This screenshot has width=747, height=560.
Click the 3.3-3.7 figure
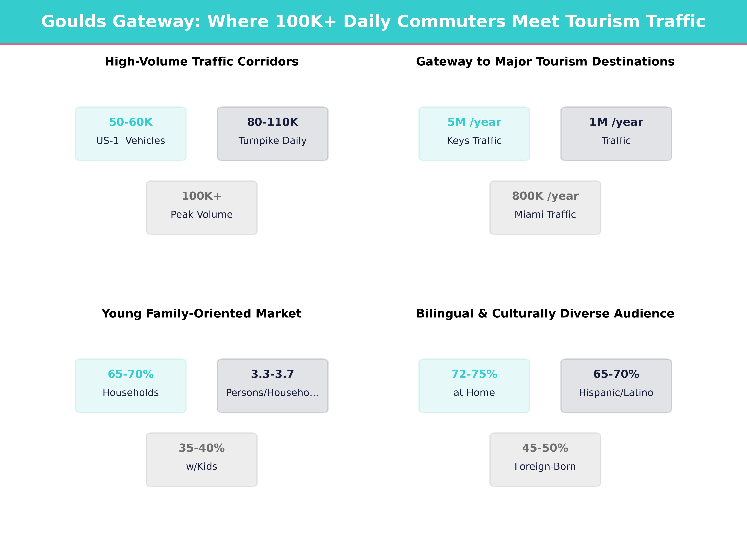click(x=272, y=374)
